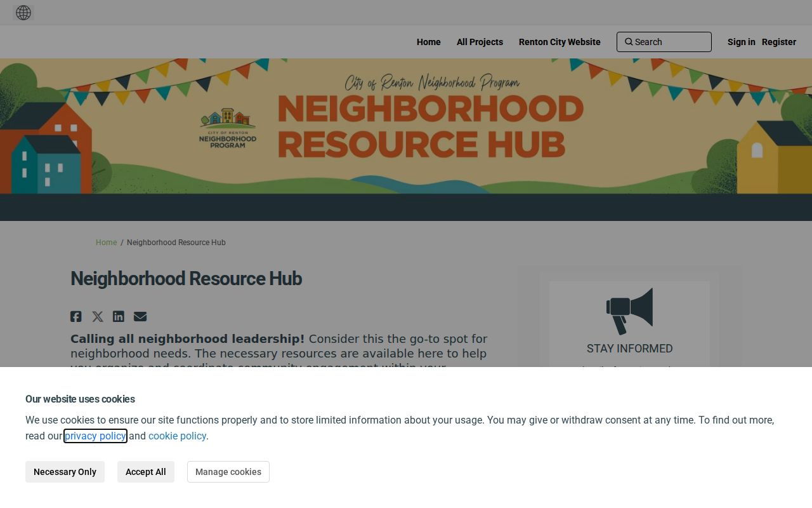Click the Neighborhood Resource Hub page heading

tap(187, 279)
